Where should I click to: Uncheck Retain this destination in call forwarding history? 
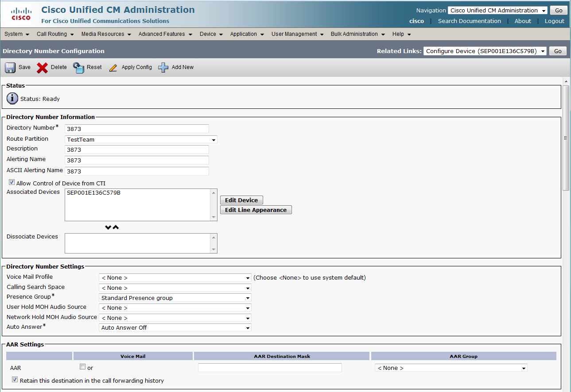[15, 380]
